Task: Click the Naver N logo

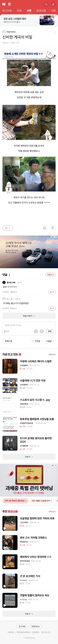Action: pyautogui.click(x=4, y=4)
